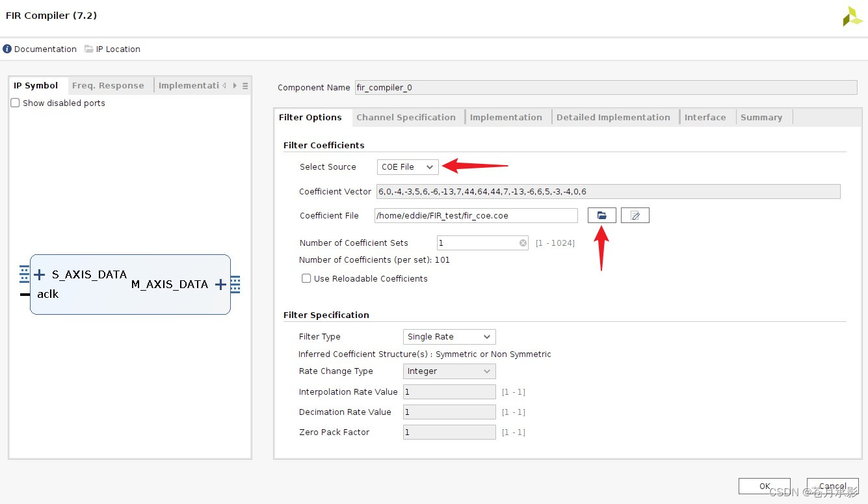The width and height of the screenshot is (868, 504).
Task: Switch to the IP Symbol tab
Action: coord(36,86)
